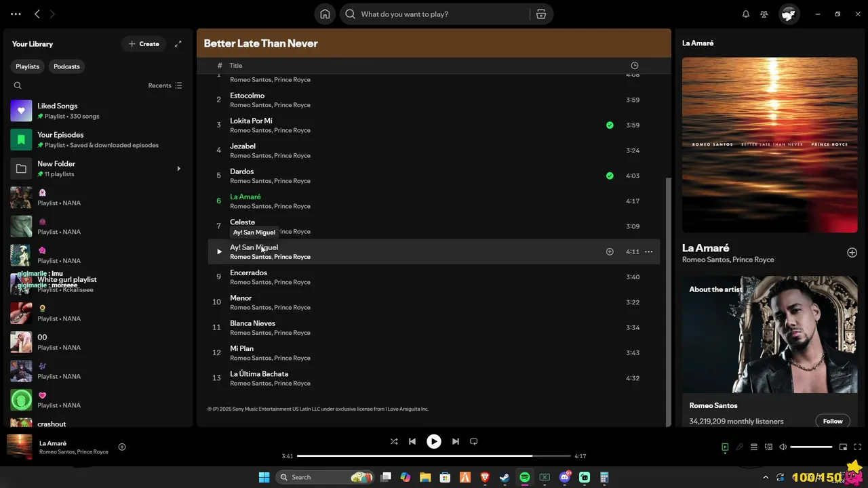The image size is (868, 488).
Task: Open the Queue panel
Action: click(x=754, y=447)
